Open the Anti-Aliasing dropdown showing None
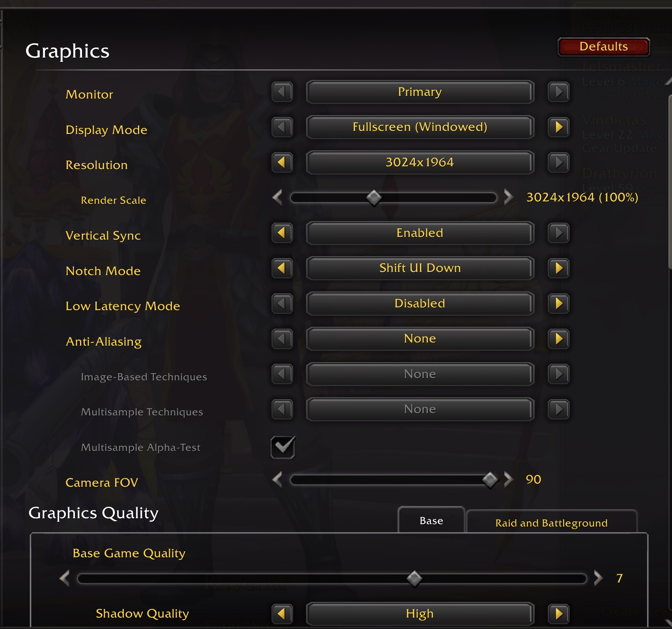The width and height of the screenshot is (672, 629). coord(420,339)
